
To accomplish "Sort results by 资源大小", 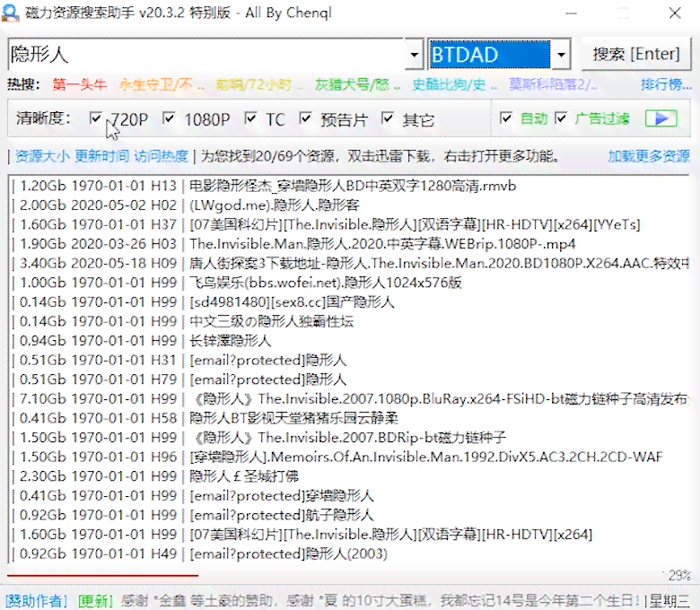I will pos(42,156).
